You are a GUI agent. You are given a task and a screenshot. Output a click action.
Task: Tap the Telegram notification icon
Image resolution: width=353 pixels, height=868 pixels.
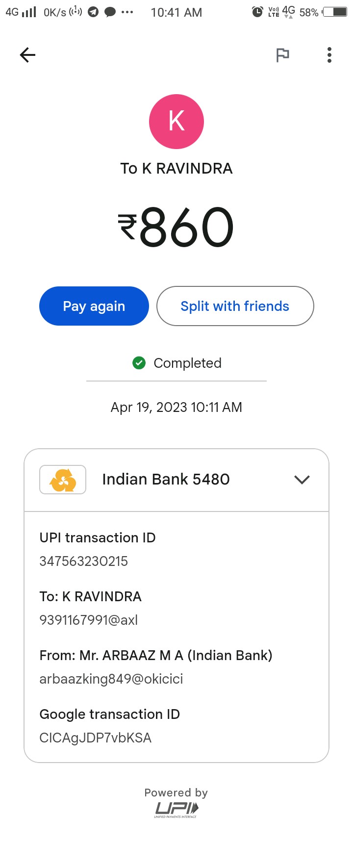[93, 12]
